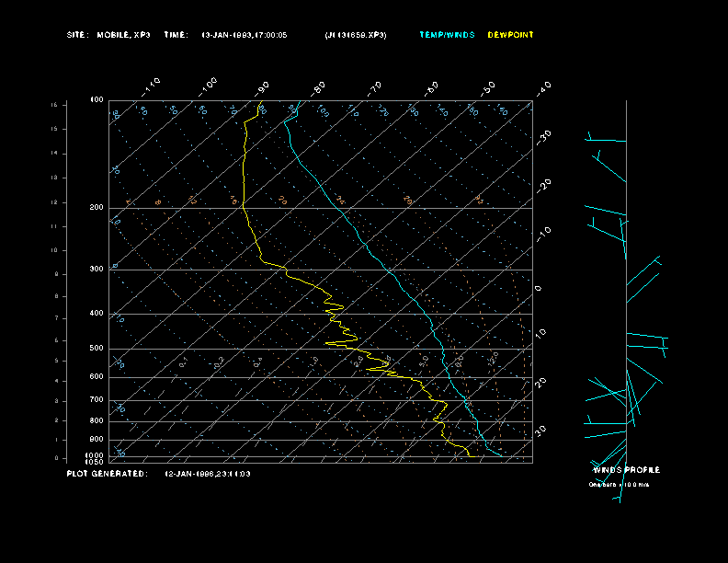
Task: Click the 14 tick on height axis
Action: pos(55,154)
